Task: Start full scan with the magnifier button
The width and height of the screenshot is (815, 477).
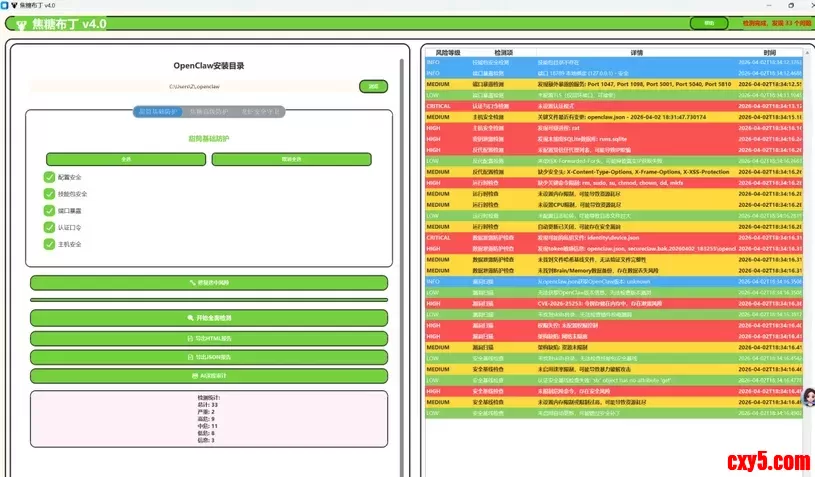Action: coord(209,318)
